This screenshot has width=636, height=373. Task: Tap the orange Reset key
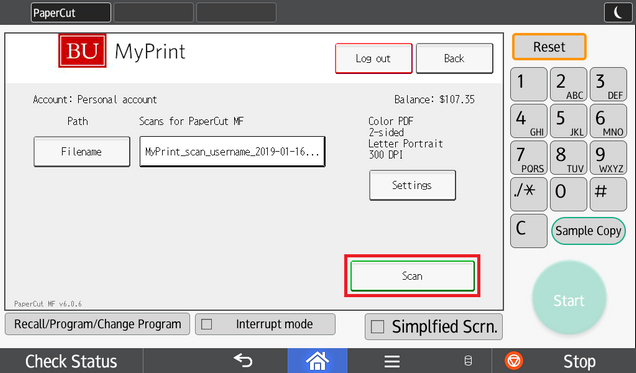click(549, 47)
